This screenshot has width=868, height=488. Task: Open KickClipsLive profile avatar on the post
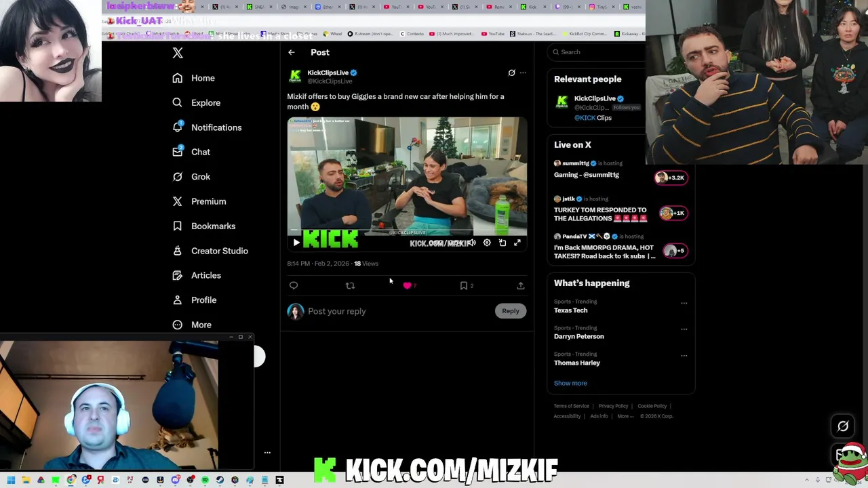pyautogui.click(x=295, y=76)
